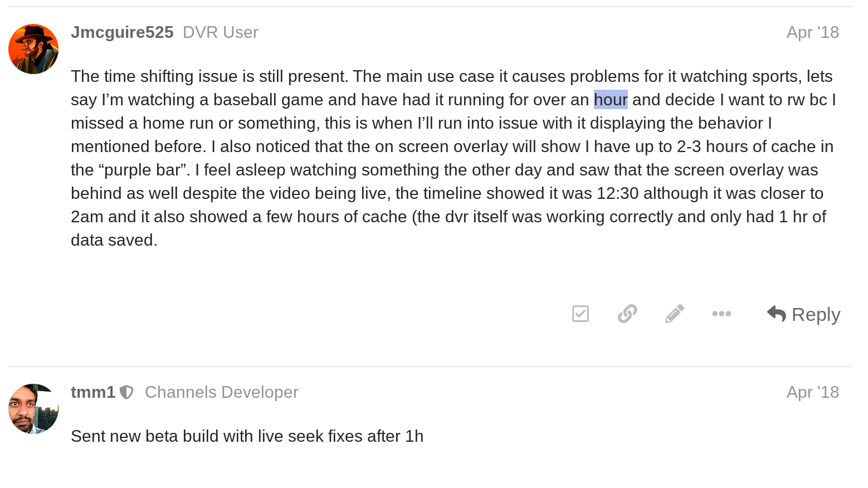This screenshot has width=868, height=488.
Task: Open the tmm1 username link
Action: pyautogui.click(x=93, y=392)
